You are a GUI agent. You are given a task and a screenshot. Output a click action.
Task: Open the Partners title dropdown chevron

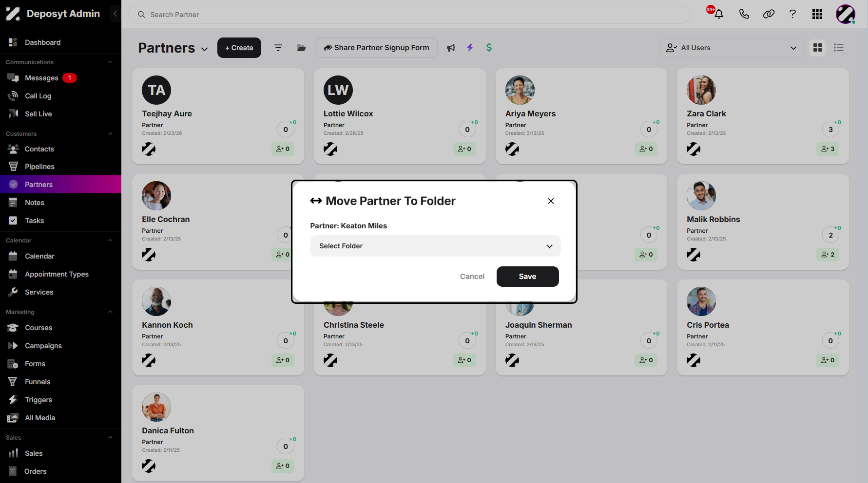[x=205, y=49]
